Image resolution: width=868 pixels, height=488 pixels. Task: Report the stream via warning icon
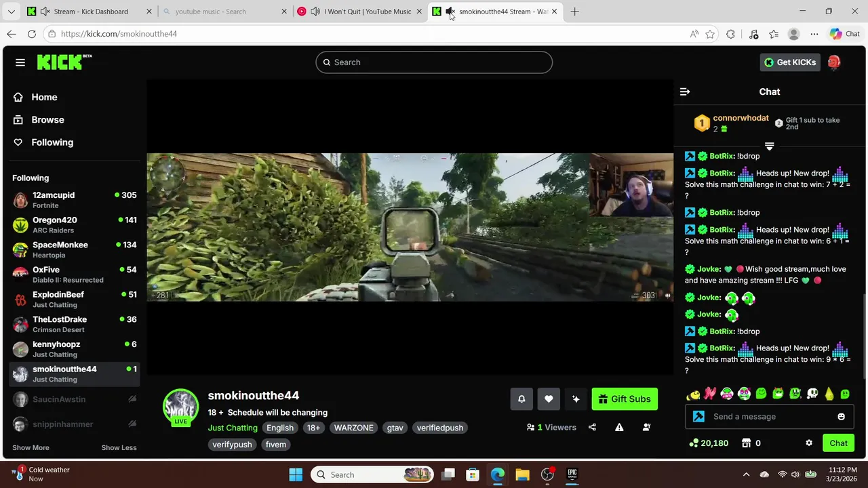(619, 427)
